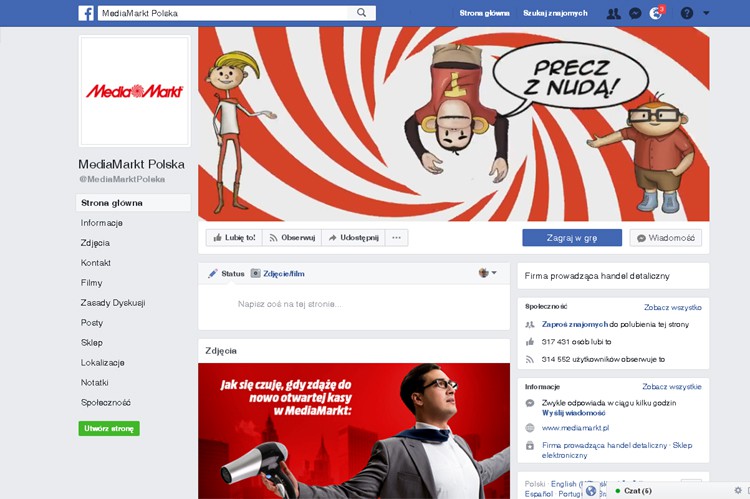Click the 'Utwórz stronę' green button
The height and width of the screenshot is (499, 750).
pyautogui.click(x=109, y=428)
